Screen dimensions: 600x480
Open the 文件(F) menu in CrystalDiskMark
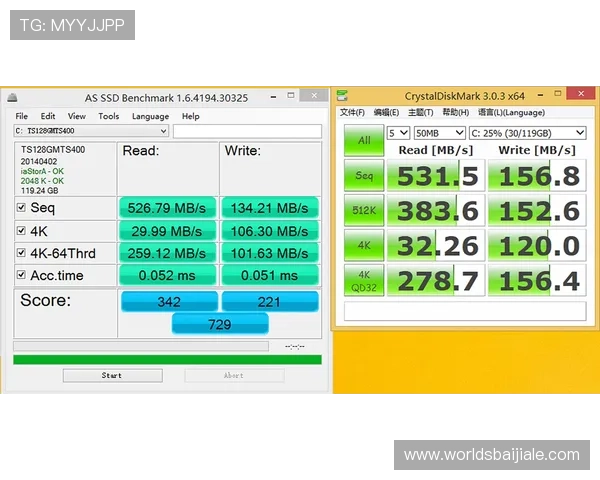[x=352, y=113]
